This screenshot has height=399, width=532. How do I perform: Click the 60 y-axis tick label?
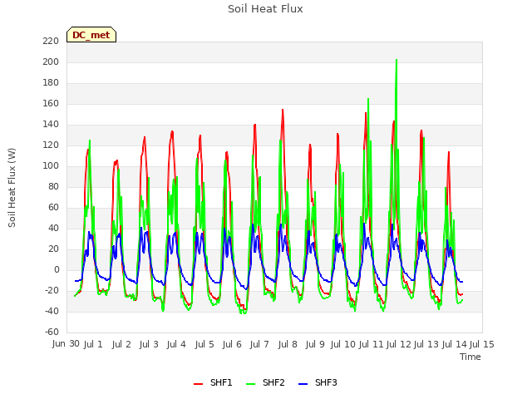click(53, 207)
